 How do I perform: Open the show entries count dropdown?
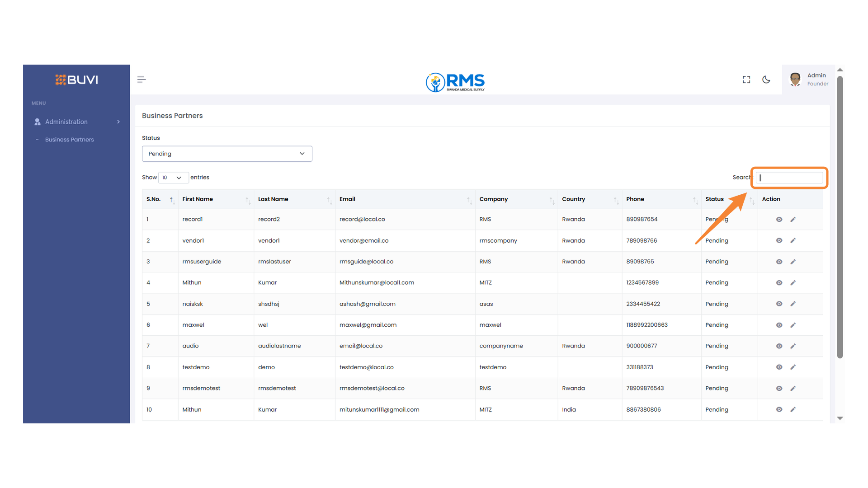pyautogui.click(x=173, y=178)
